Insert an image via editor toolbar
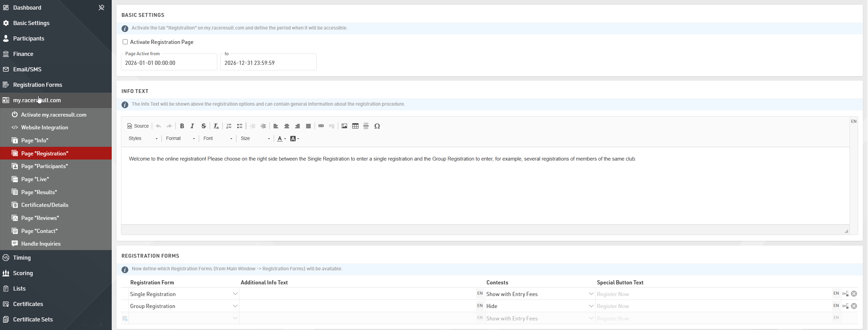 tap(344, 126)
